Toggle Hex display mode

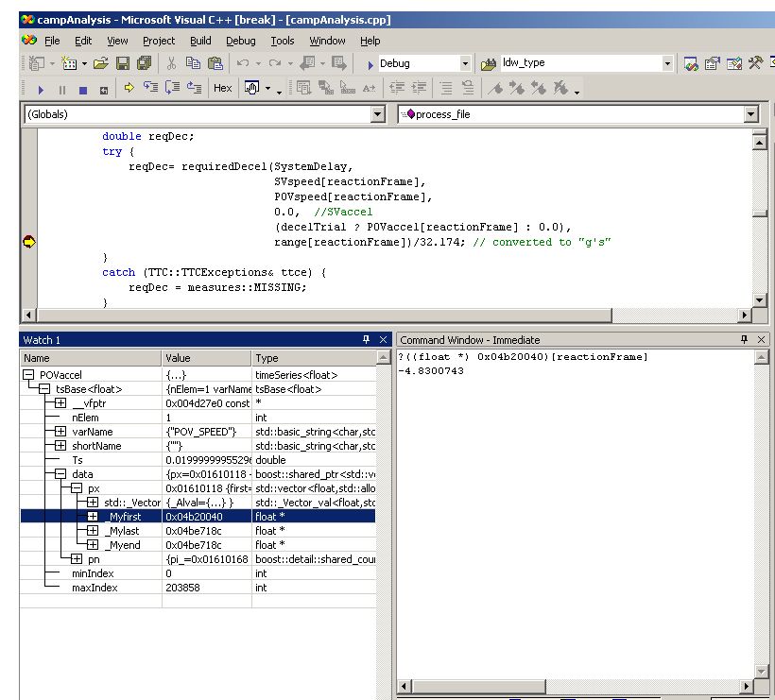(222, 88)
